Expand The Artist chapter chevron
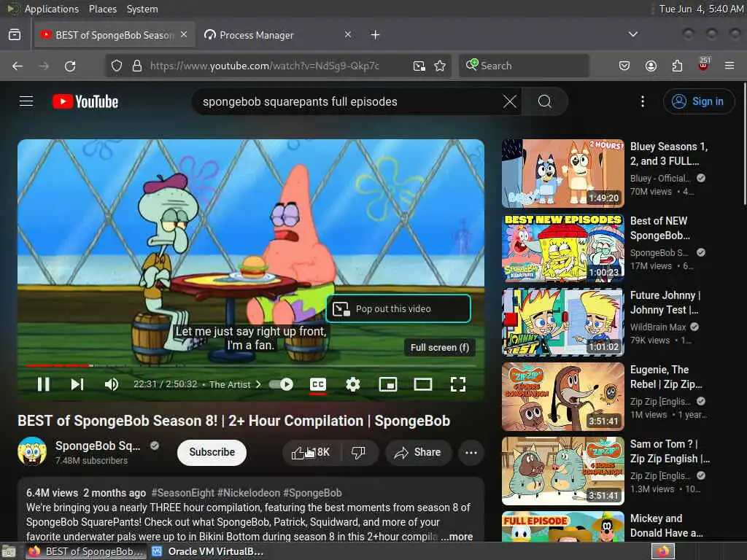Viewport: 747px width, 560px height. tap(259, 384)
